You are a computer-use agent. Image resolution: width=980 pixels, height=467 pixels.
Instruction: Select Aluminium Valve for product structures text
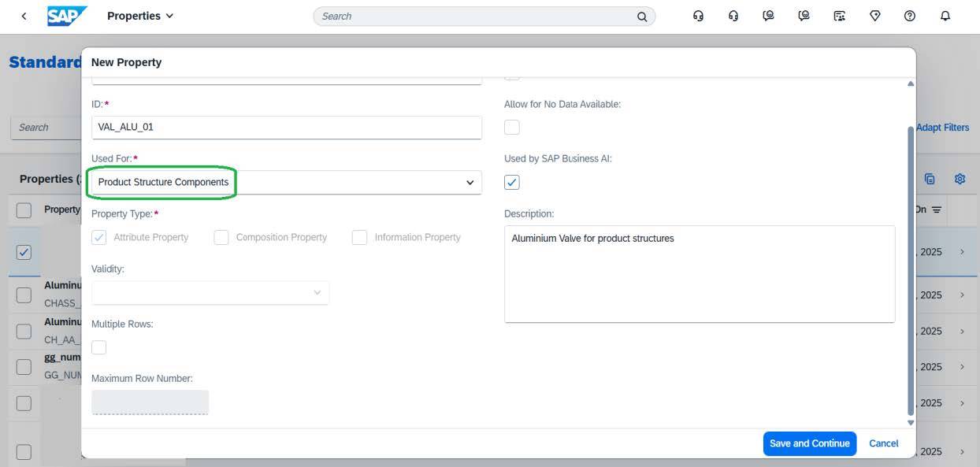pyautogui.click(x=592, y=238)
